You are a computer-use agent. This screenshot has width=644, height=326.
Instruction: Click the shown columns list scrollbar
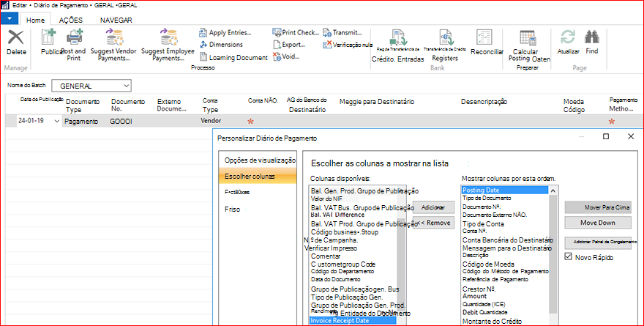[x=553, y=256]
